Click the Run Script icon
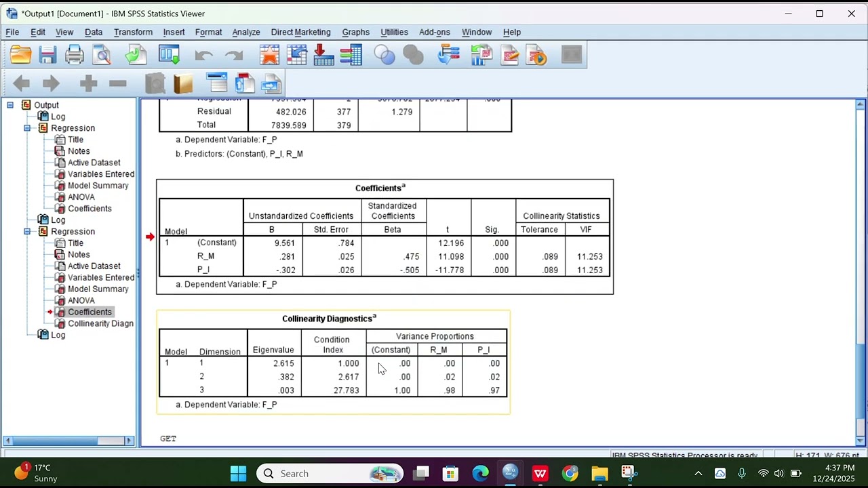Image resolution: width=868 pixels, height=488 pixels. pos(536,55)
